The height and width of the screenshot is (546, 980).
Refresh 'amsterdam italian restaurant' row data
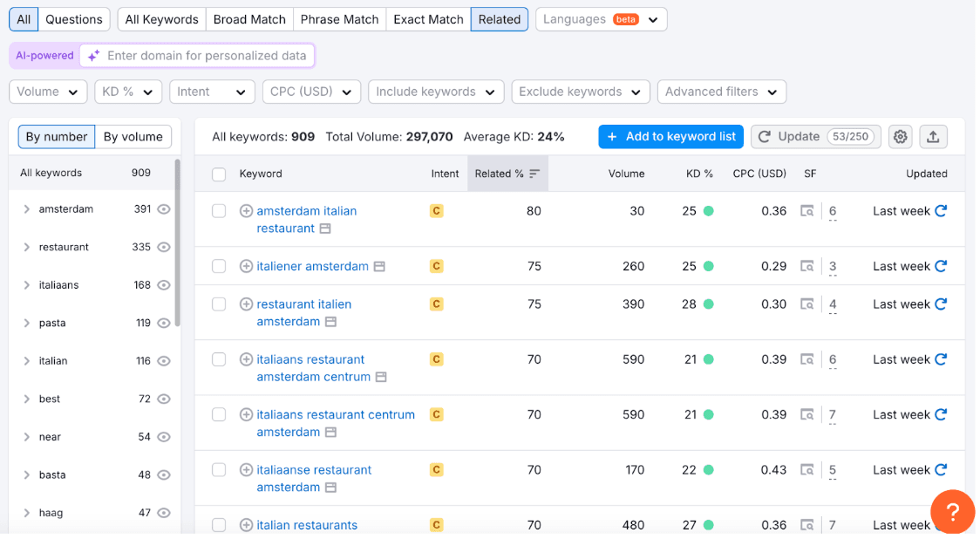click(941, 211)
